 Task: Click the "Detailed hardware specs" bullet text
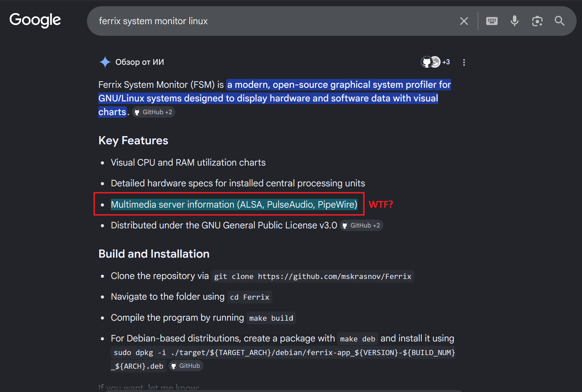238,183
